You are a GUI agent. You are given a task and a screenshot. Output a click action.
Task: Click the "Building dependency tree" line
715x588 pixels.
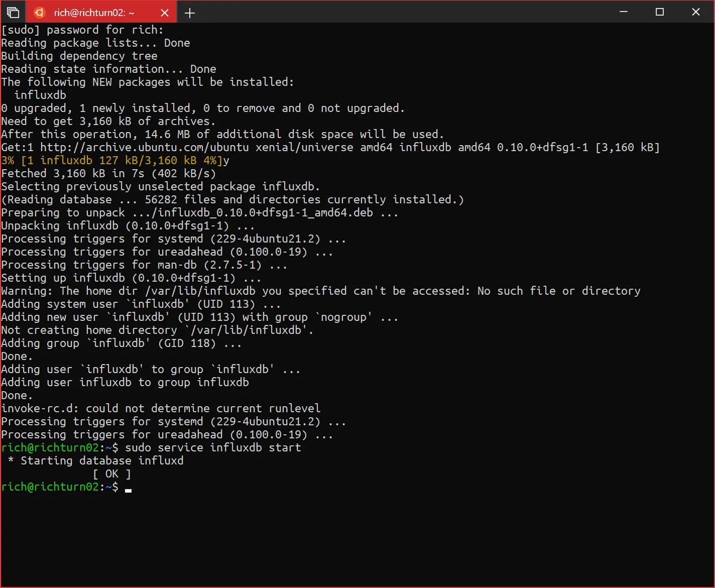(79, 56)
